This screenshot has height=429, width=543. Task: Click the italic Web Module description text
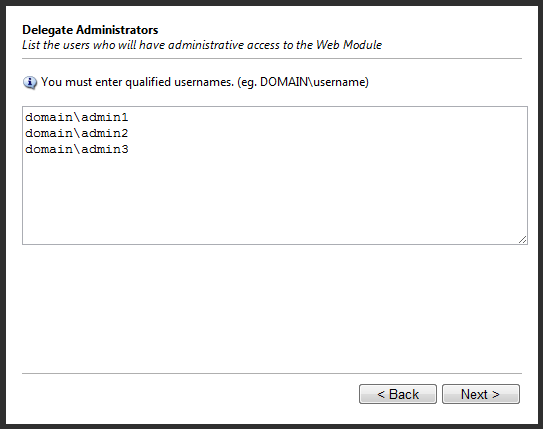[202, 45]
